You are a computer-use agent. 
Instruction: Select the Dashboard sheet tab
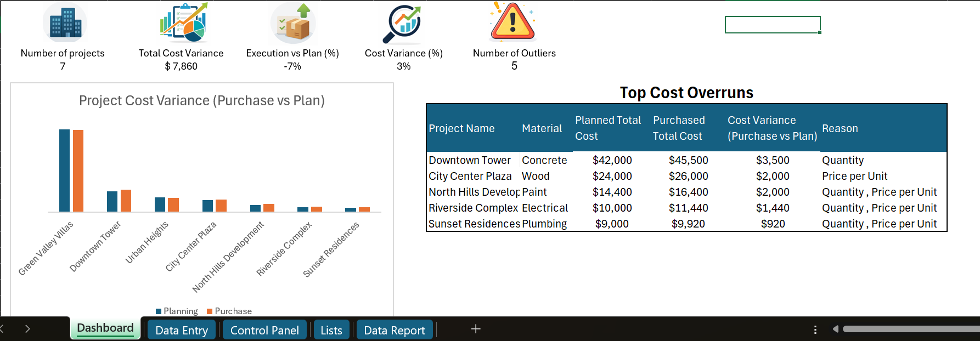point(105,328)
